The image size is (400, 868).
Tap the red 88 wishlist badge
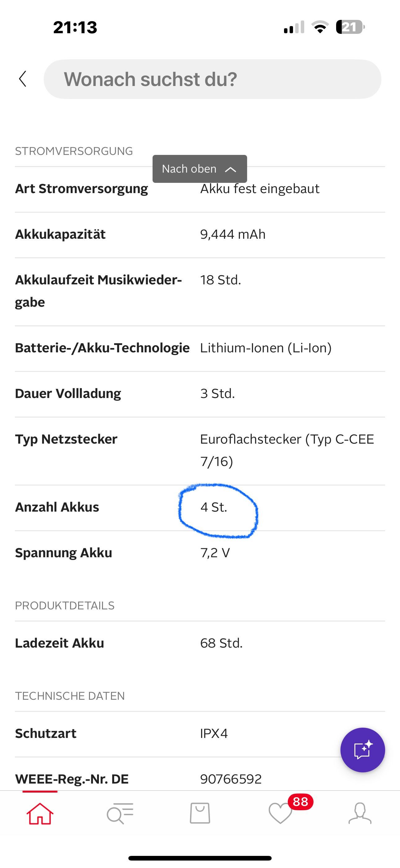tap(300, 802)
